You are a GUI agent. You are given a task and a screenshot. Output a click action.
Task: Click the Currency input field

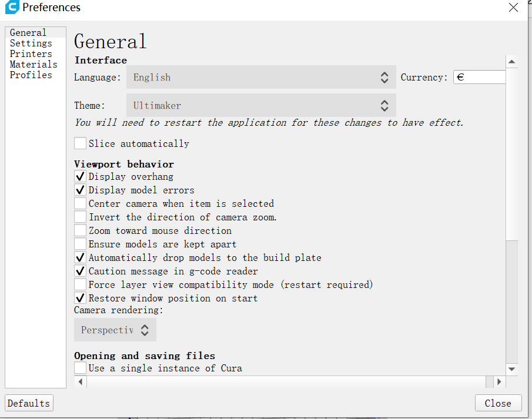[x=480, y=77]
